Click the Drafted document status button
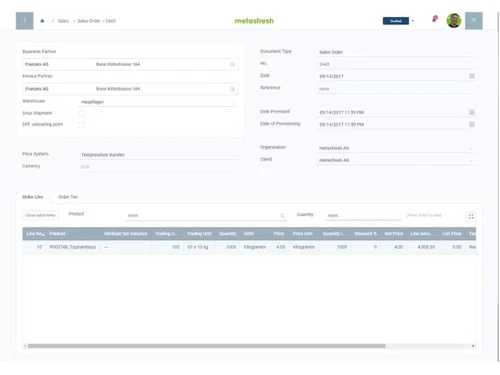This screenshot has height=375, width=500. (396, 21)
